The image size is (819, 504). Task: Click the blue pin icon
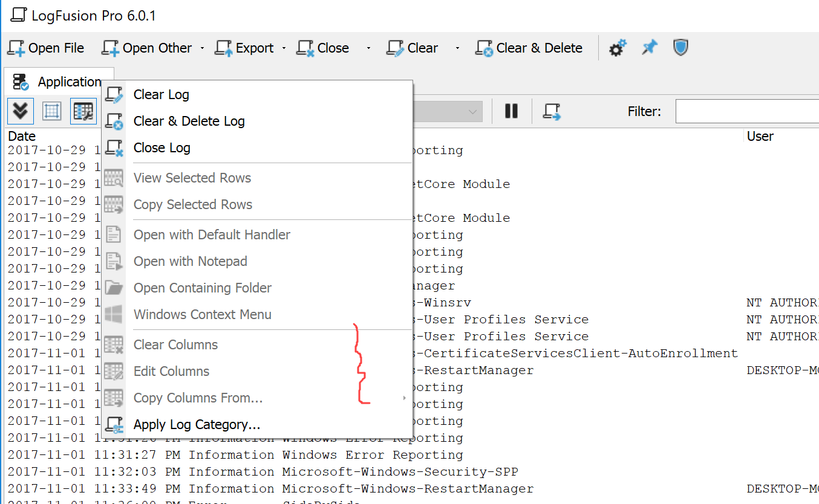tap(649, 48)
